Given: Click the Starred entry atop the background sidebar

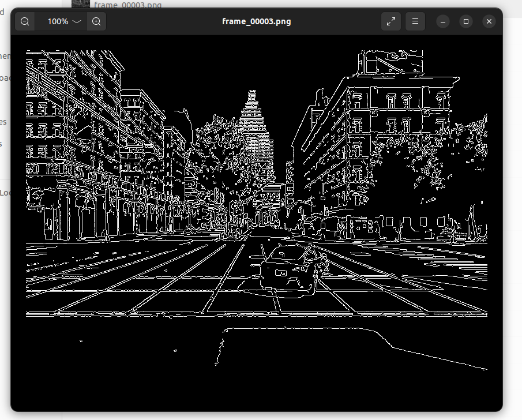Looking at the screenshot, I should 3,12.
